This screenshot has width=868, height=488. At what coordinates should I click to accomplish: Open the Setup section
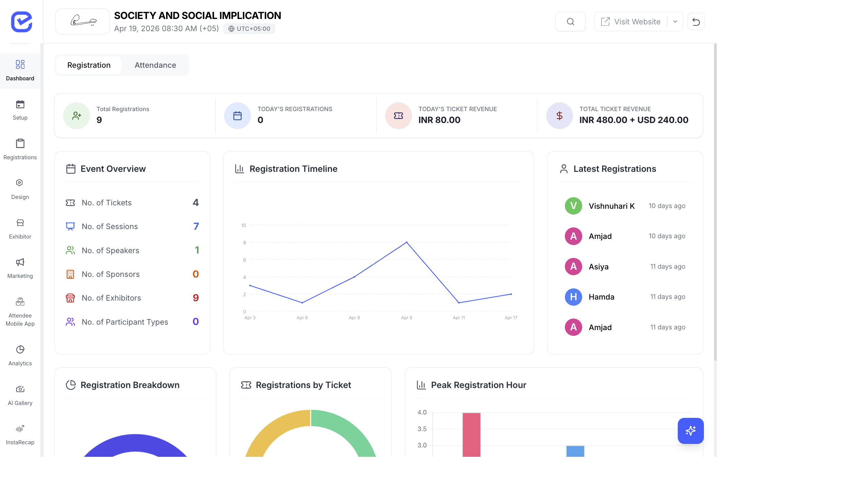click(20, 110)
